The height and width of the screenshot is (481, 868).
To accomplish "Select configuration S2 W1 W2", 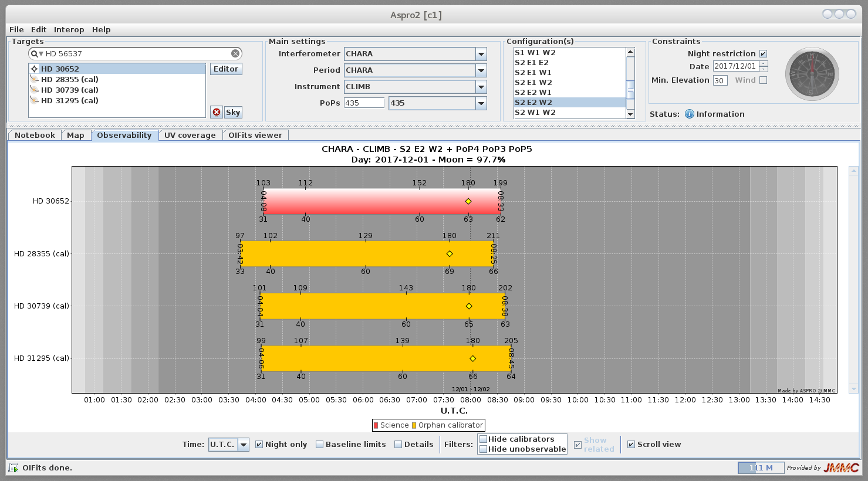I will coord(569,112).
